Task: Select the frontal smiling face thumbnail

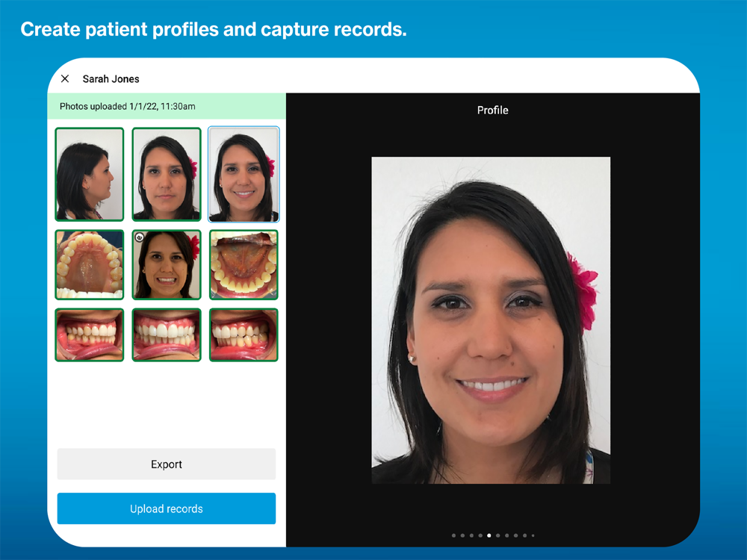Action: [244, 174]
